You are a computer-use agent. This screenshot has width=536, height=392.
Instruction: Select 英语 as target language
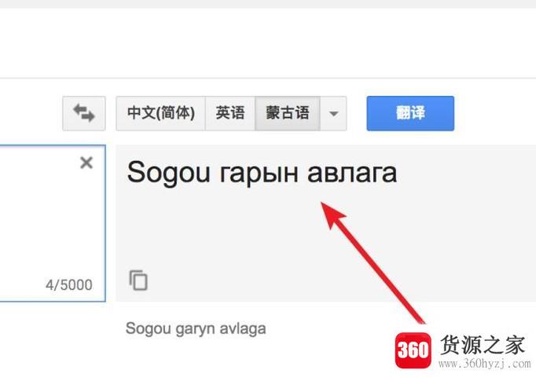pos(230,113)
